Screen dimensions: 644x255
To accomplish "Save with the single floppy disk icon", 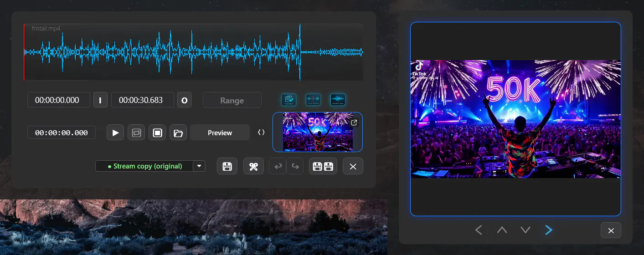I will pos(227,166).
